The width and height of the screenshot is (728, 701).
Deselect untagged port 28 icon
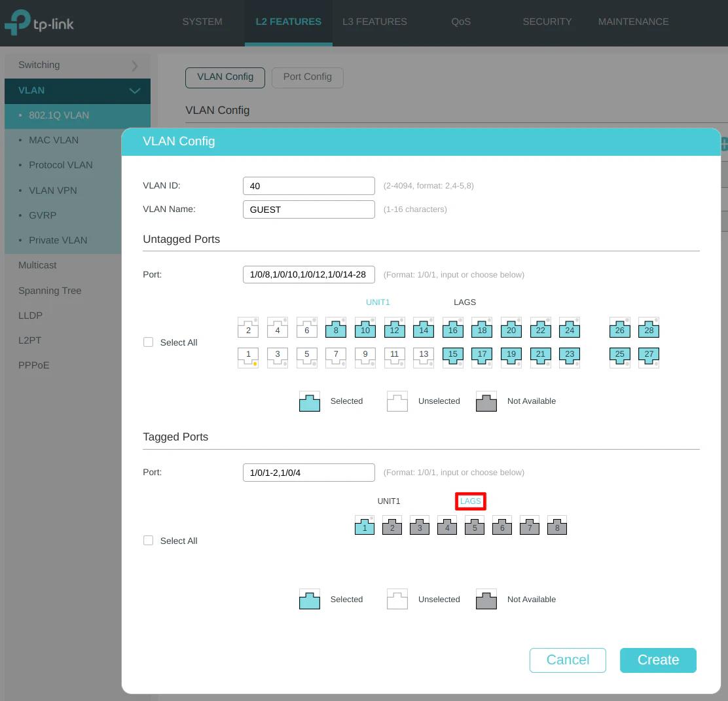649,328
